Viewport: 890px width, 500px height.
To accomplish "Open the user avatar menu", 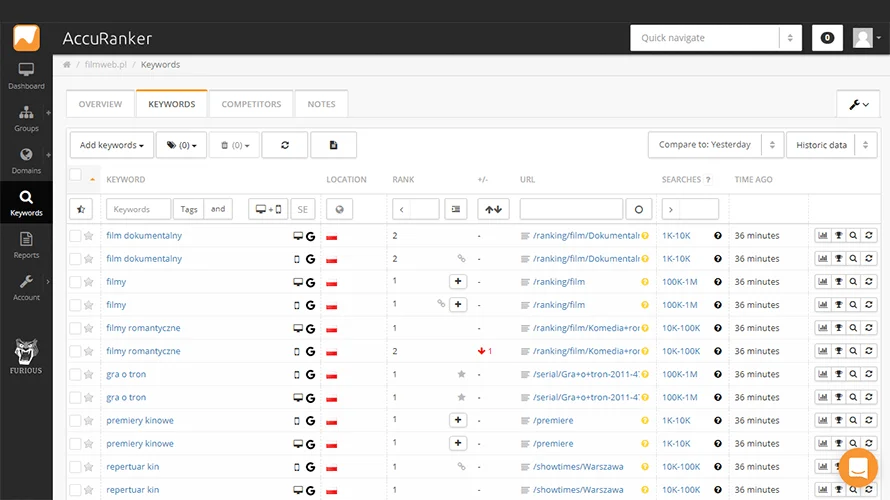I will (866, 38).
